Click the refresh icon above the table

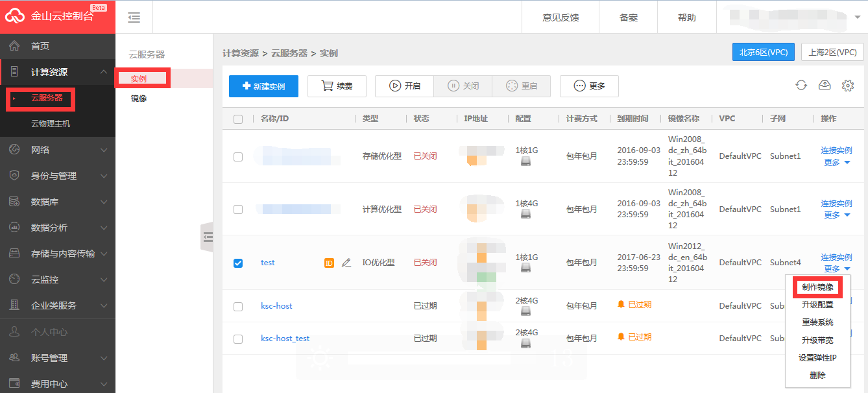(801, 85)
